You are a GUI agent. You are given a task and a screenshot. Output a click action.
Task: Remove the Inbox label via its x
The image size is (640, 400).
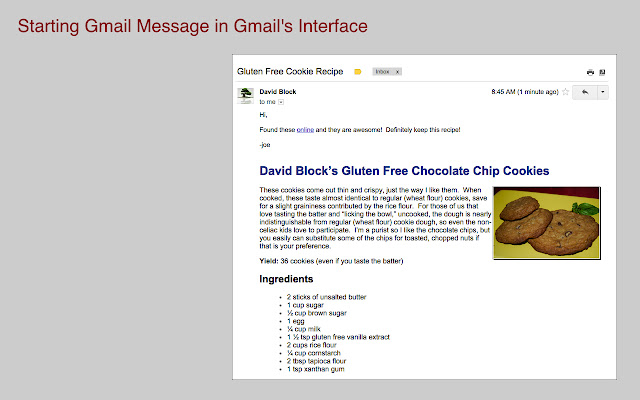click(397, 72)
